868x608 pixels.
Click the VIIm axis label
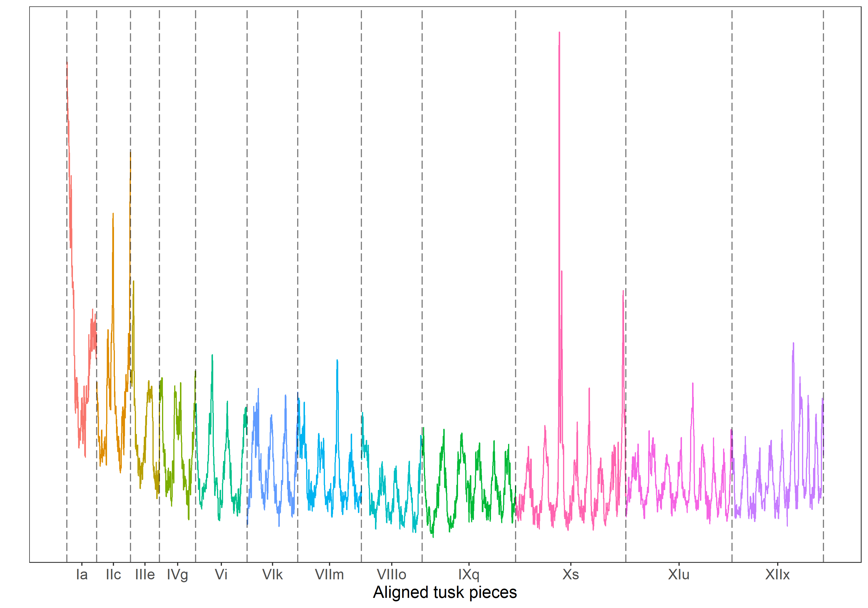coord(329,575)
